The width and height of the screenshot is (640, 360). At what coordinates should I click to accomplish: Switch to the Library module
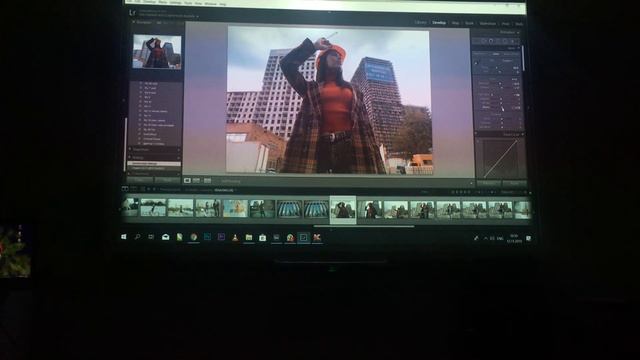point(420,23)
